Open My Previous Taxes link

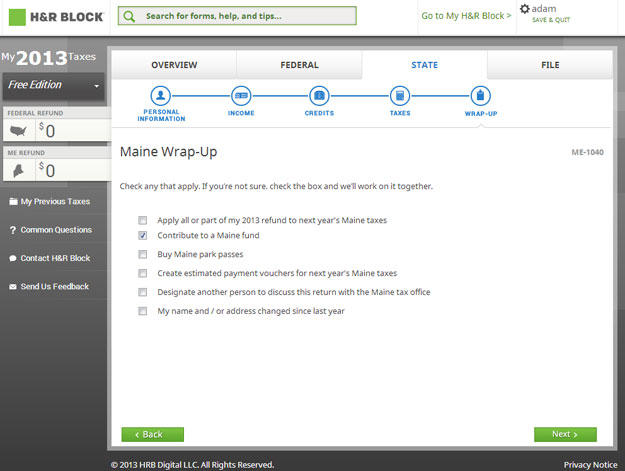pyautogui.click(x=55, y=201)
